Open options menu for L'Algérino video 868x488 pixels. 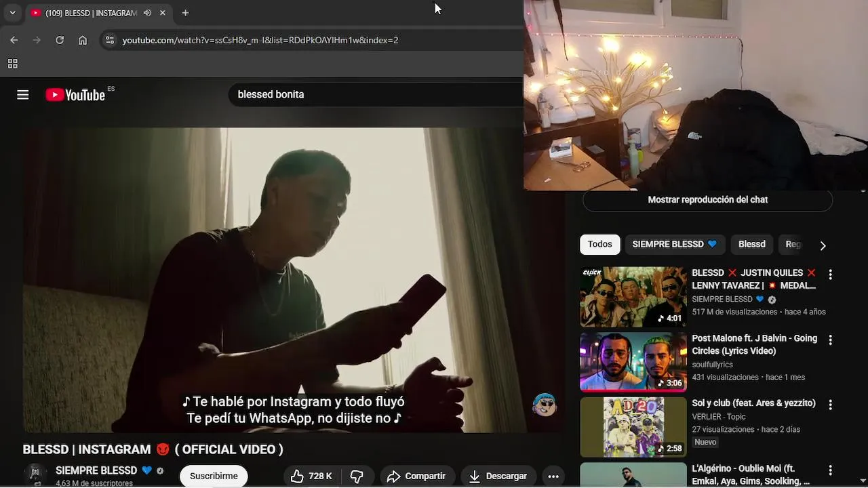[x=830, y=470]
